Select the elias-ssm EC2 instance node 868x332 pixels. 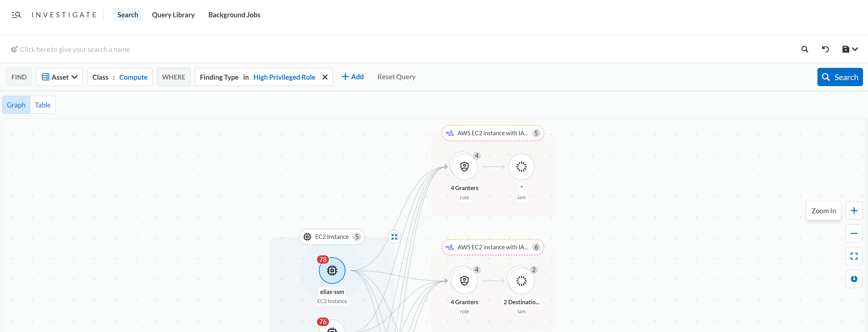click(x=332, y=270)
